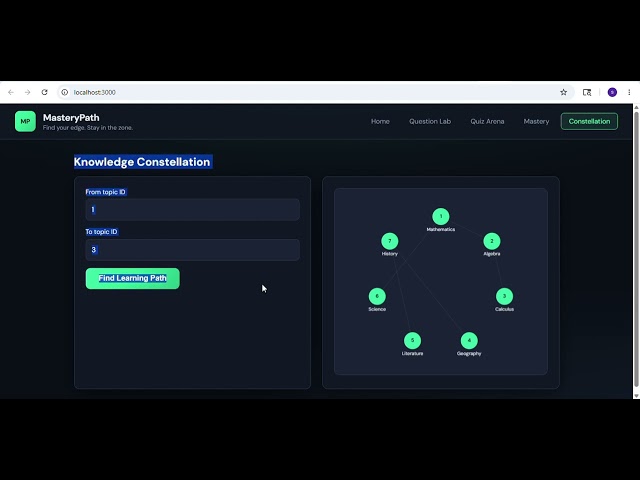Open Quiz Arena page

pyautogui.click(x=487, y=121)
